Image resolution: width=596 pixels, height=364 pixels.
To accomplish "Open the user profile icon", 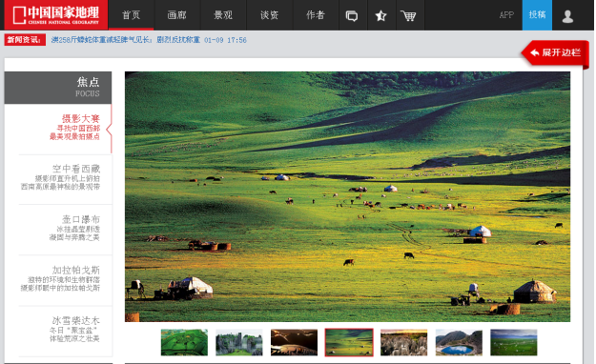I will click(567, 16).
